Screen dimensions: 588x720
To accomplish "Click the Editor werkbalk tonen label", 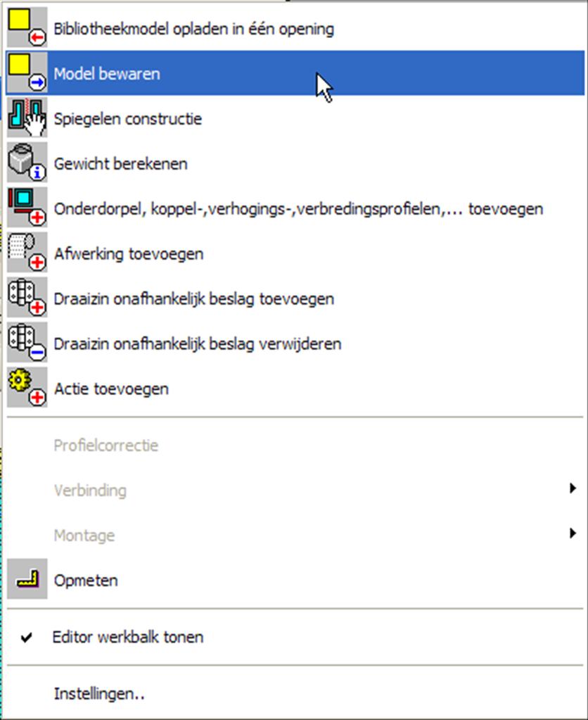I will click(x=127, y=638).
